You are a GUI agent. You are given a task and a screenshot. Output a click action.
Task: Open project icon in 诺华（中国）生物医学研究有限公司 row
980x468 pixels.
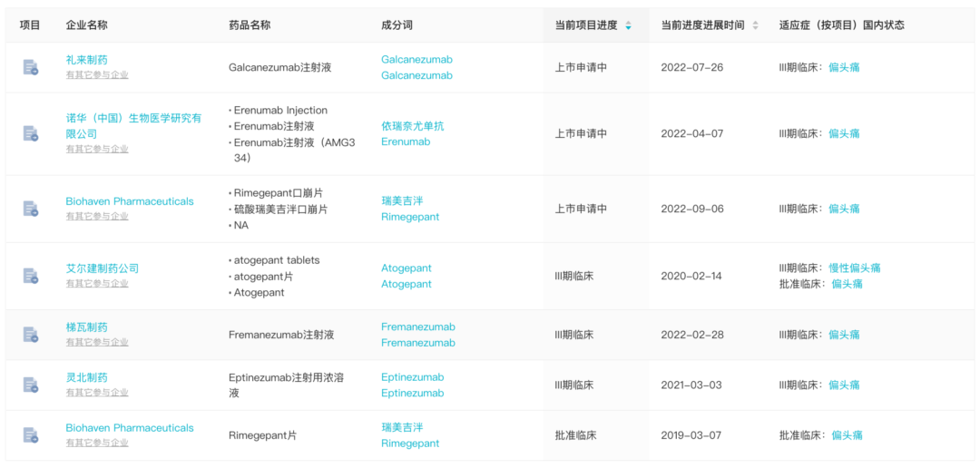coord(31,133)
